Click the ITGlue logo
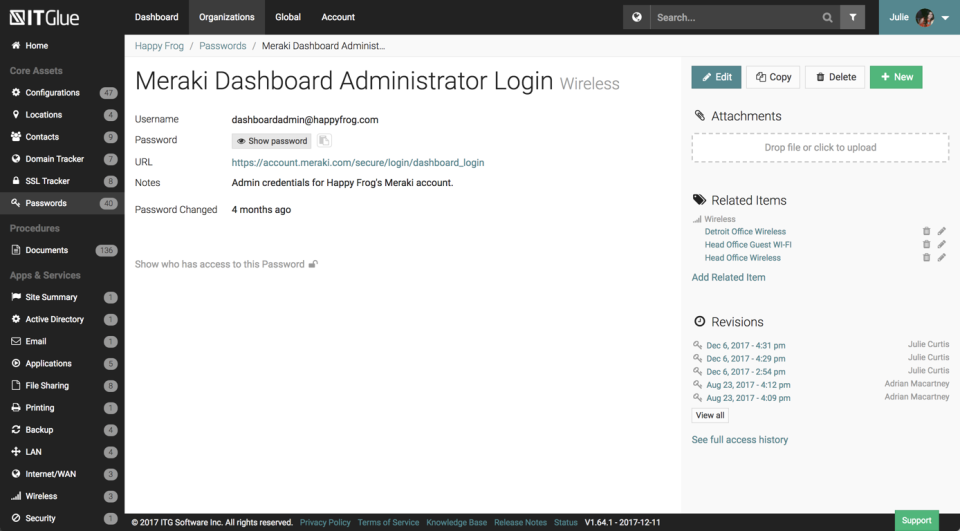Screen dimensions: 960x531 point(45,17)
